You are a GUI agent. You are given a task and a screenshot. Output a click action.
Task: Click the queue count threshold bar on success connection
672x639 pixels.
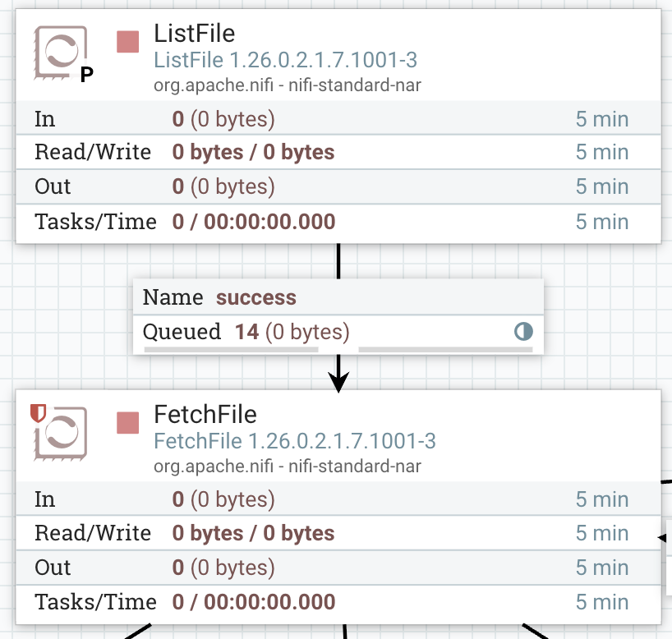coord(232,350)
